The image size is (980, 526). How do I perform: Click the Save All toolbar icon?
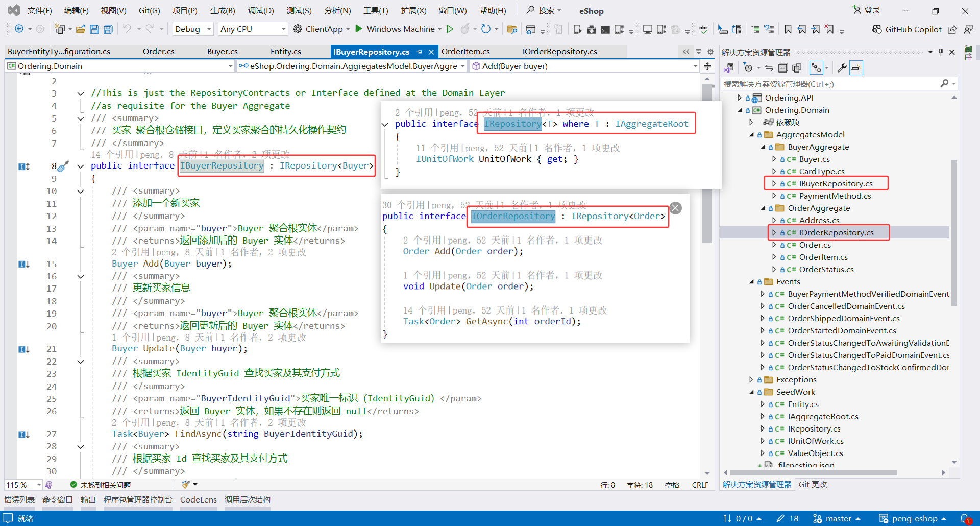[x=108, y=29]
